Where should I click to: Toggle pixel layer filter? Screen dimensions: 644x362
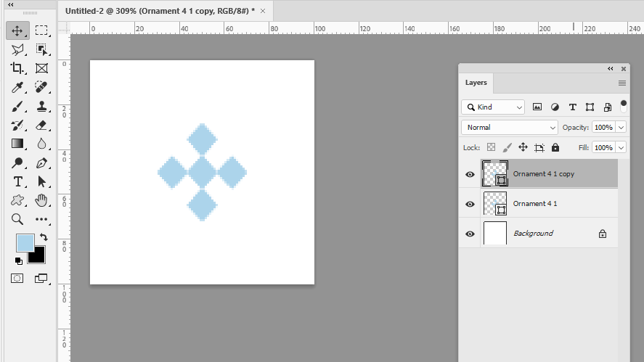[537, 107]
